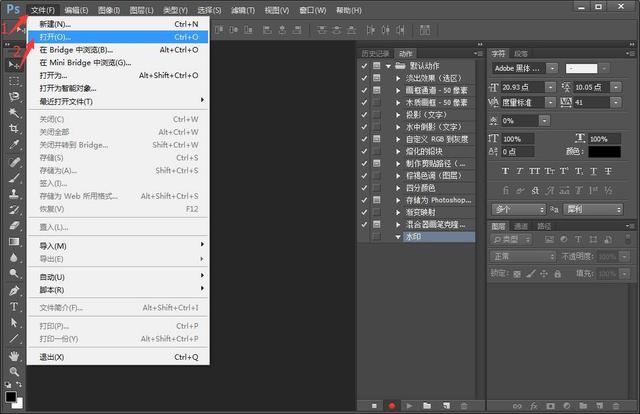Screen dimensions: 640x414
Task: Select the Blur tool
Action: [13, 258]
